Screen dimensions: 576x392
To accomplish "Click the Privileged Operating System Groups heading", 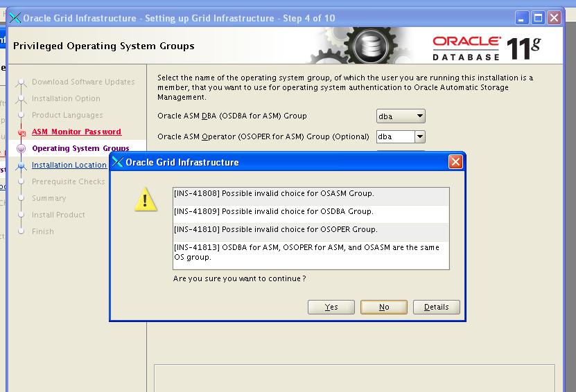I will [103, 46].
